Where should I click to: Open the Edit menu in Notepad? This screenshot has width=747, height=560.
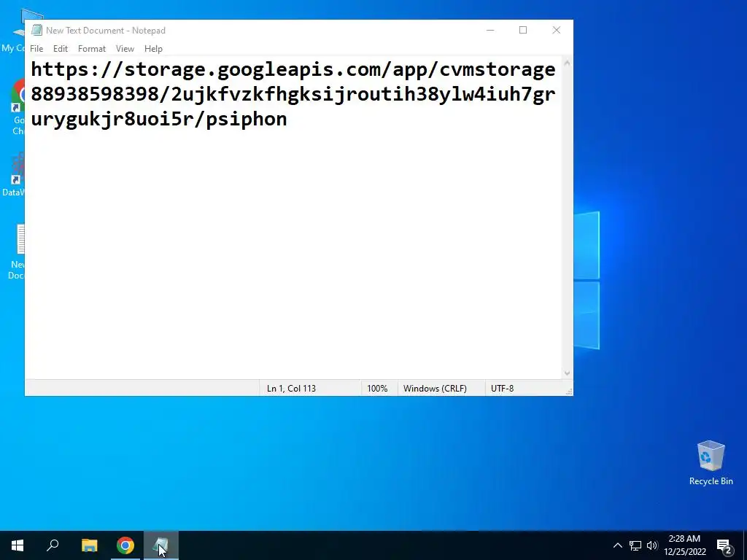pos(60,49)
